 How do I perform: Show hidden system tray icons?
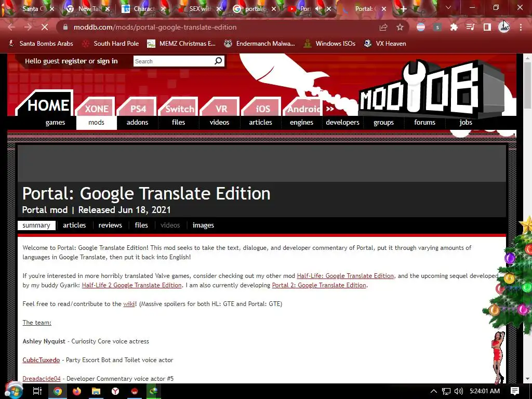(x=434, y=391)
